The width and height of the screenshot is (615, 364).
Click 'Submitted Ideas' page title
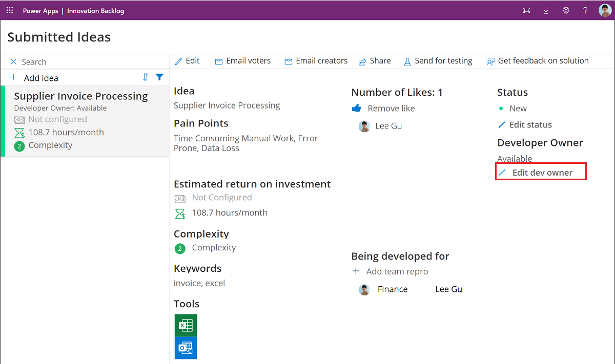point(59,37)
